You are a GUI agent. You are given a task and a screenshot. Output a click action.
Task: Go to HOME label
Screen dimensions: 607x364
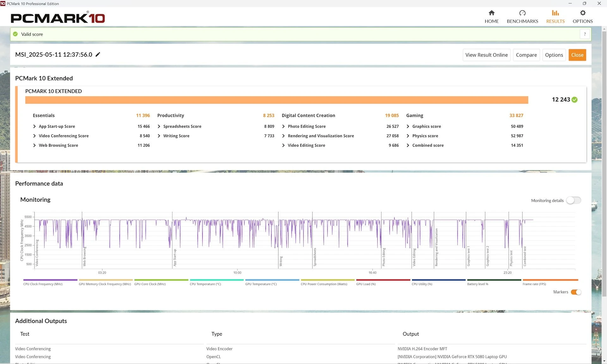[492, 21]
